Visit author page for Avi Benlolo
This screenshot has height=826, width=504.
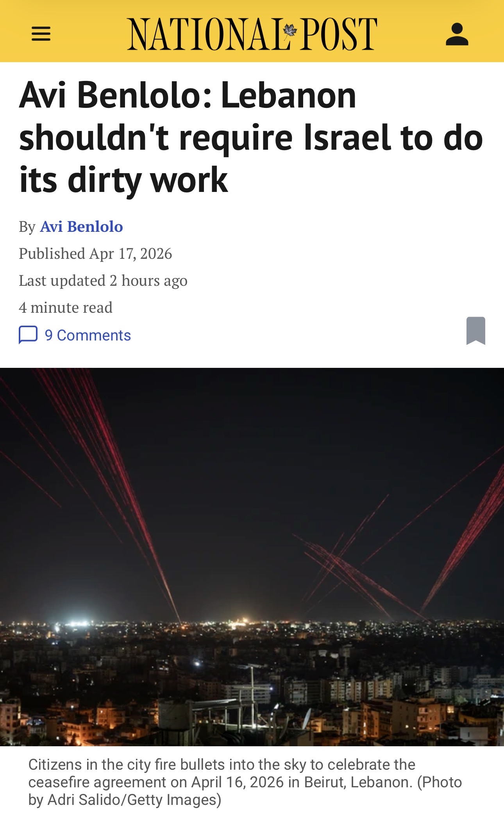(82, 227)
